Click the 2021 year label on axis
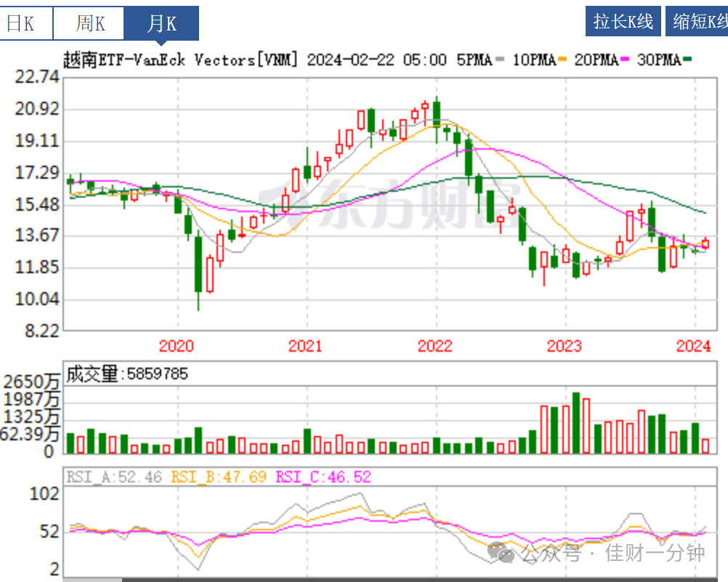Image resolution: width=728 pixels, height=582 pixels. (305, 346)
